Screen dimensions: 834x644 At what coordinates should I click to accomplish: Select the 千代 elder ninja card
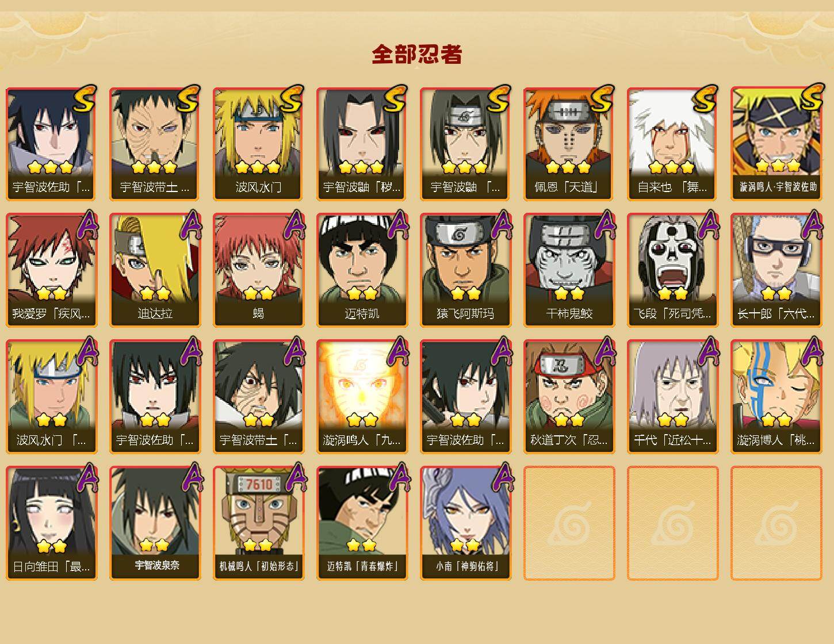(672, 397)
